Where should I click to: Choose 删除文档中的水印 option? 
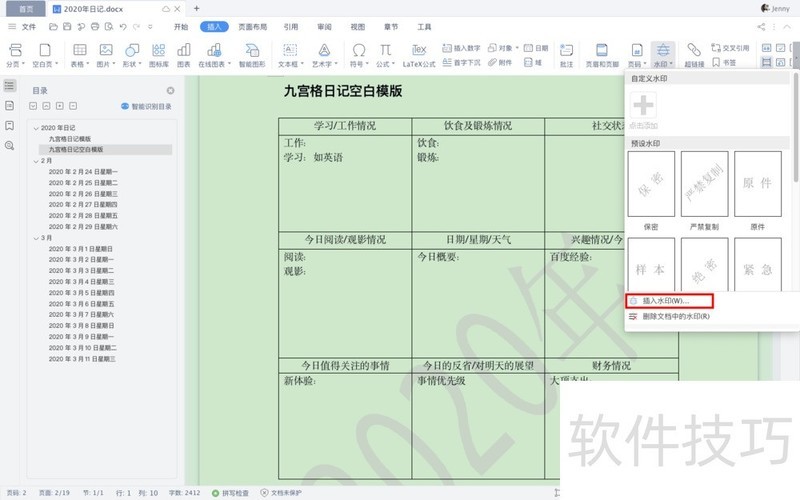pyautogui.click(x=675, y=316)
